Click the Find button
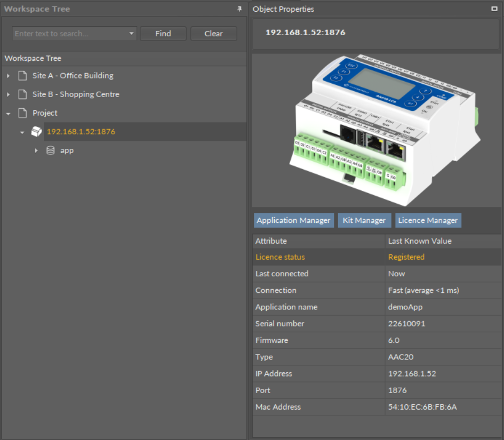Screen dimensions: 504x440 [x=163, y=34]
